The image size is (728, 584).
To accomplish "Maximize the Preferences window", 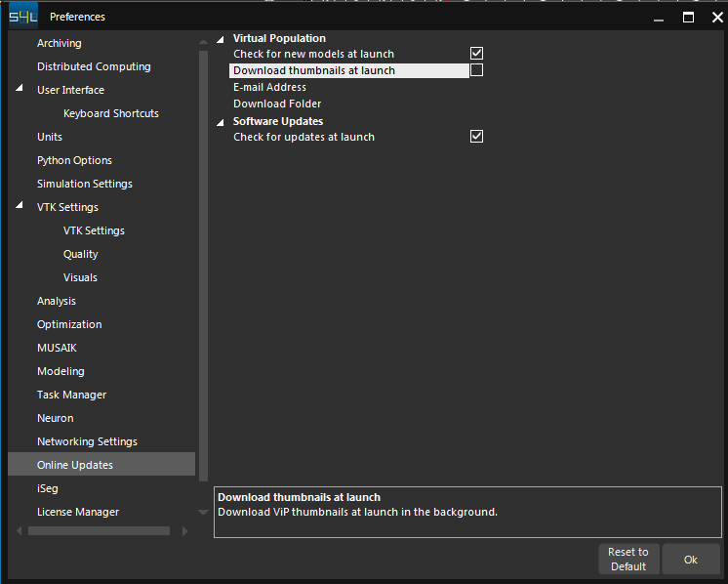I will (688, 17).
